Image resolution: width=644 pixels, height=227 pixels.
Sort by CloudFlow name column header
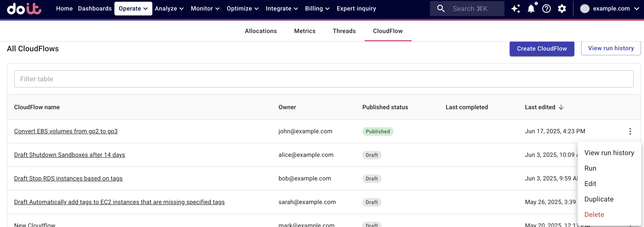click(x=37, y=107)
